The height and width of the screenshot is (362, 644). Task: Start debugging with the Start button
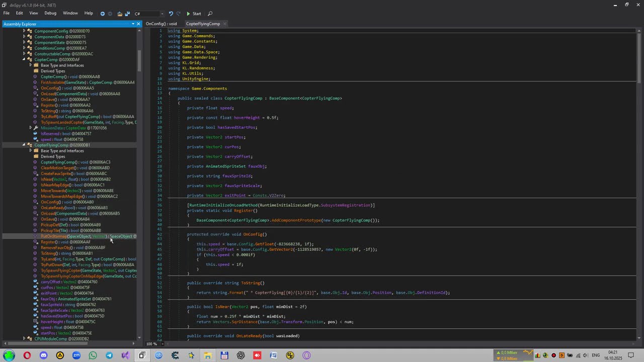coord(194,14)
